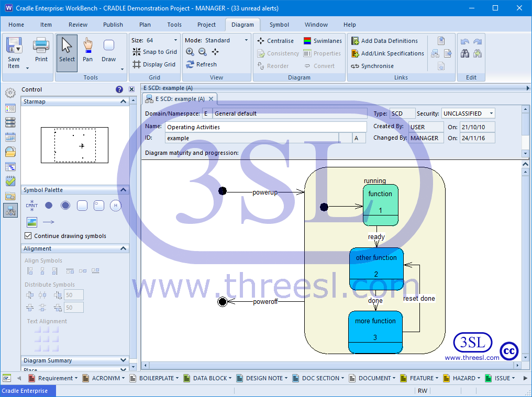The width and height of the screenshot is (532, 397).
Task: Click the 'powerup' transition label
Action: [265, 192]
